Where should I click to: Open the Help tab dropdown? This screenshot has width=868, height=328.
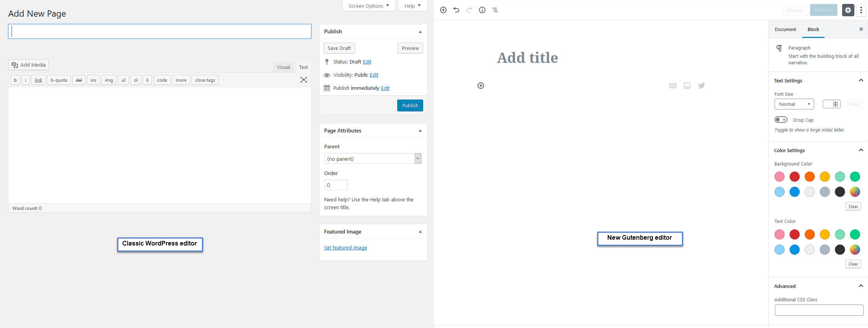[412, 6]
